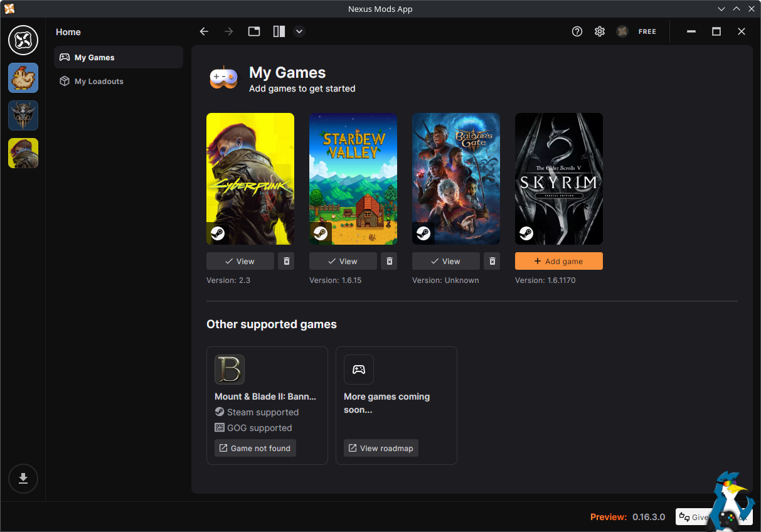Toggle the split panel layout icon
The image size is (761, 532).
(279, 31)
